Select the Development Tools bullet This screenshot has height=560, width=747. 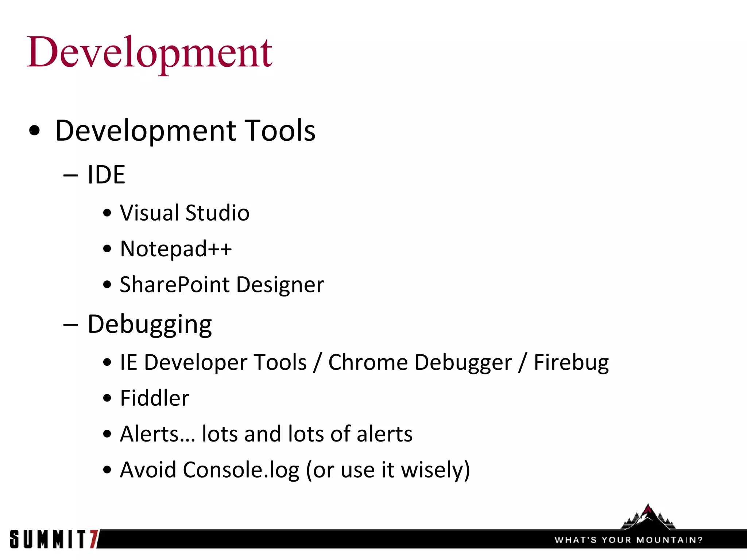(185, 131)
